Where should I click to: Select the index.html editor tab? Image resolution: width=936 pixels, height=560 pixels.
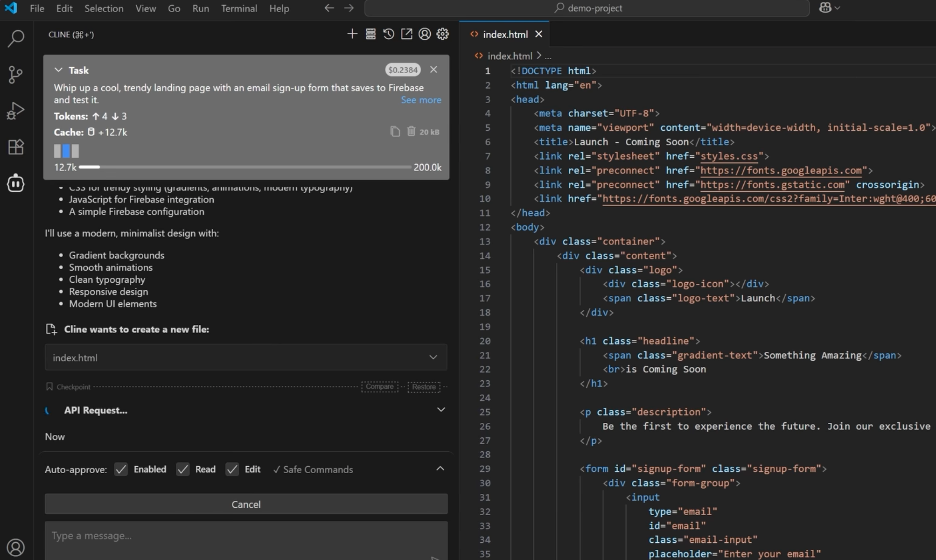505,34
